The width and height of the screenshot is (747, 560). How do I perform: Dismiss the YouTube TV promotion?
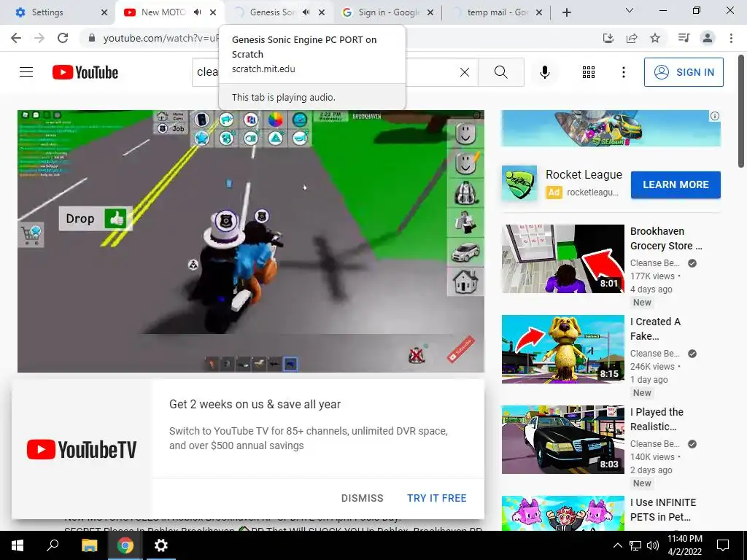tap(362, 497)
